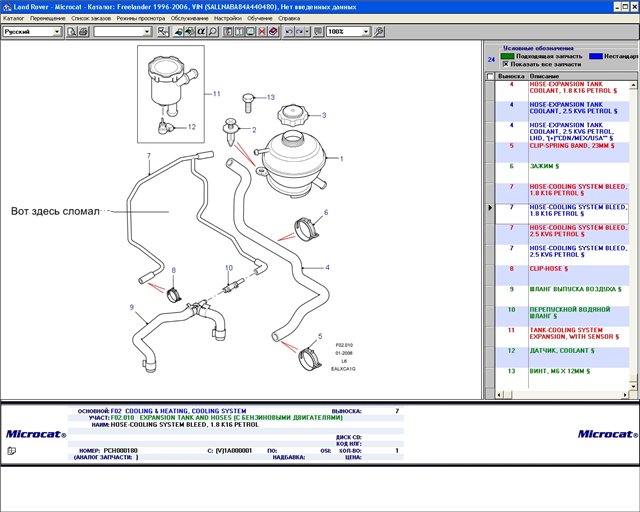This screenshot has height=512, width=640.
Task: Select red row 'HOSE-COOLING SYSTEM BLEED, 2.5 KV6 PETROL'
Action: pyautogui.click(x=562, y=234)
